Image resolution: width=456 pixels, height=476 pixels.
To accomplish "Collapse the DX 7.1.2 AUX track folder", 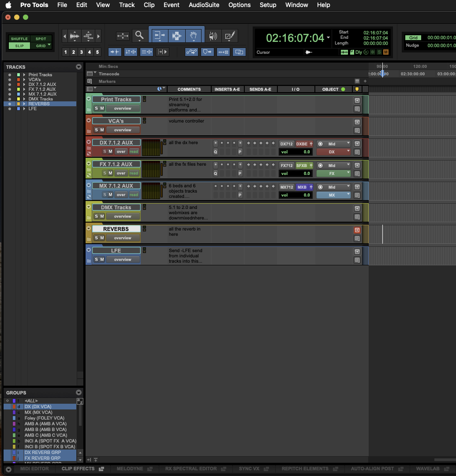I will click(x=89, y=142).
